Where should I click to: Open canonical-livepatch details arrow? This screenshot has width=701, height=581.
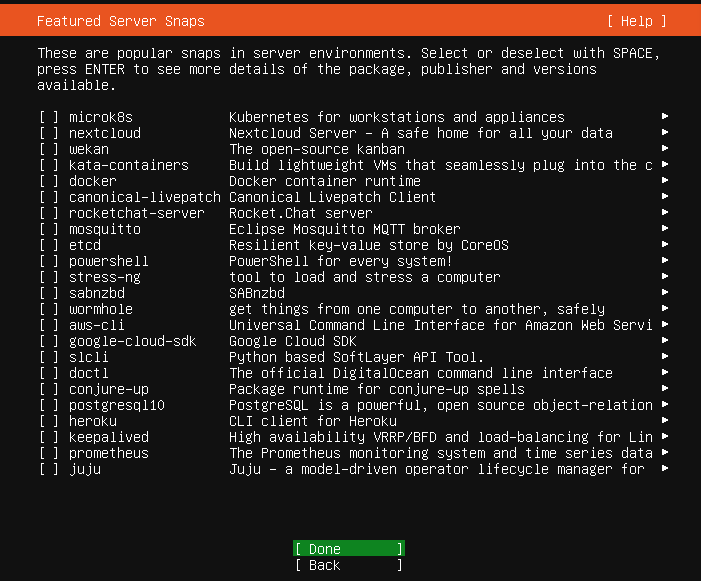(x=665, y=196)
